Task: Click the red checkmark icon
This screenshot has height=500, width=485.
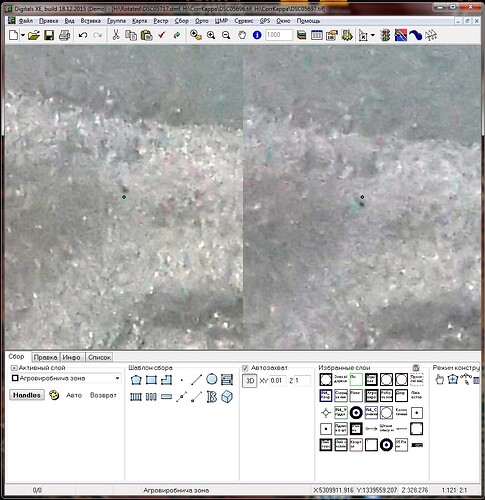Action: [x=162, y=35]
